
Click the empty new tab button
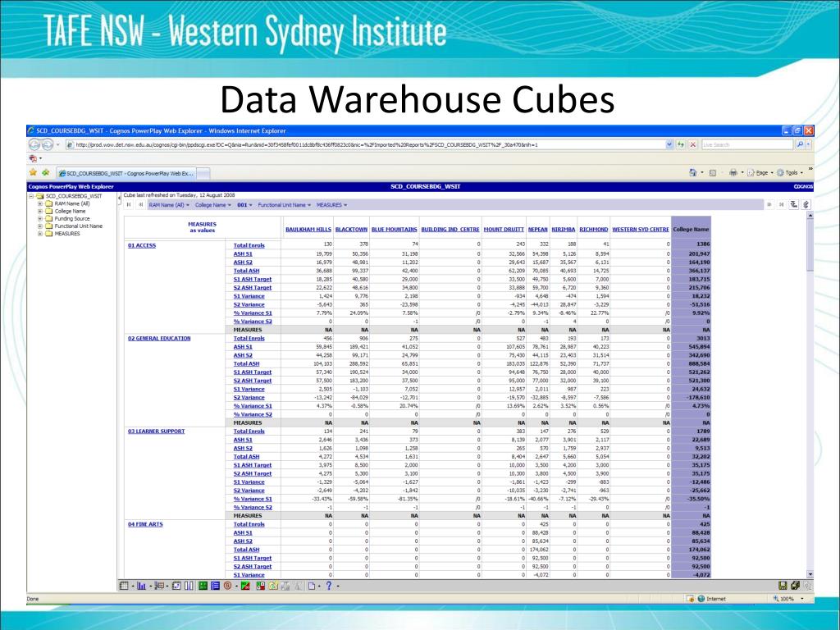(x=203, y=173)
